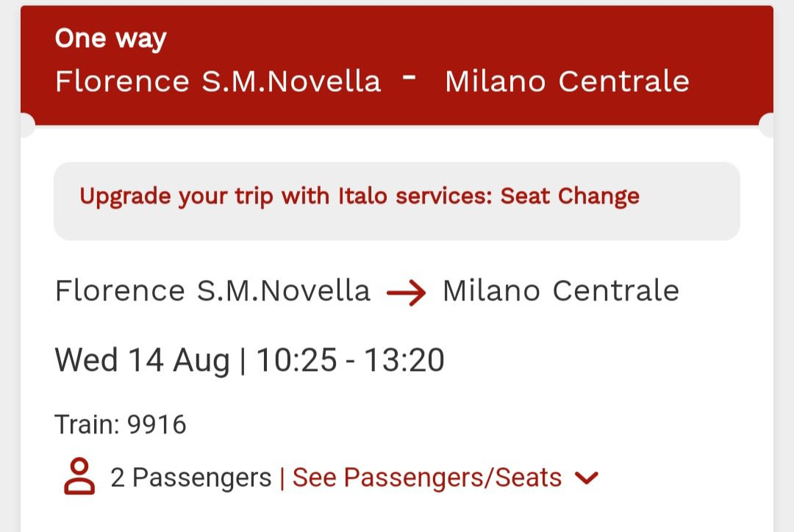Click the 13:20 arrival time
This screenshot has height=532, width=794.
(404, 360)
